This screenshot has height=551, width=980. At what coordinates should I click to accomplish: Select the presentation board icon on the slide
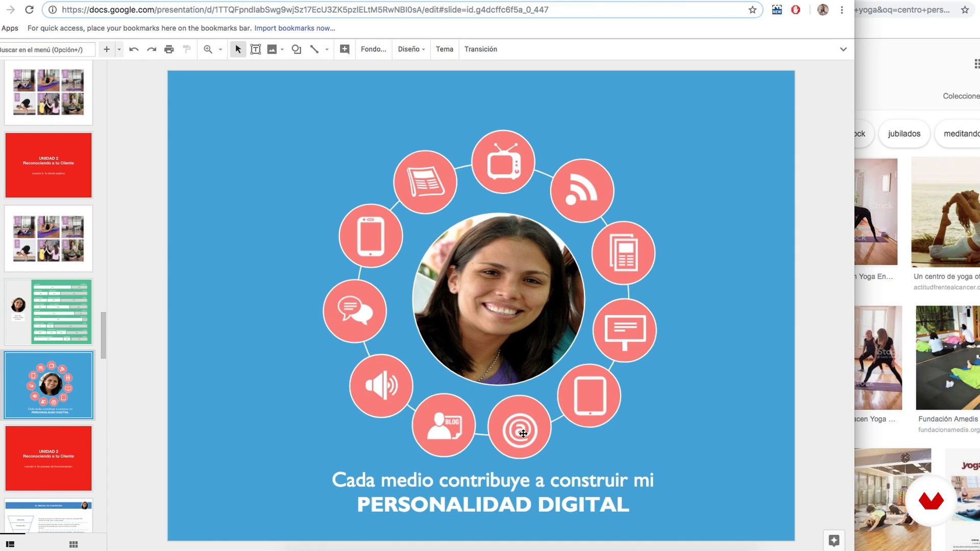[x=625, y=331]
